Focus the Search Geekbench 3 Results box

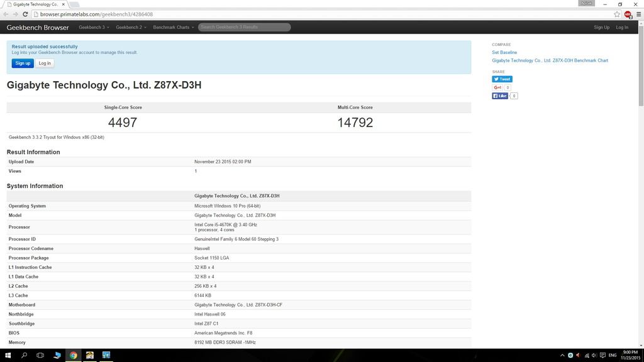pyautogui.click(x=245, y=27)
